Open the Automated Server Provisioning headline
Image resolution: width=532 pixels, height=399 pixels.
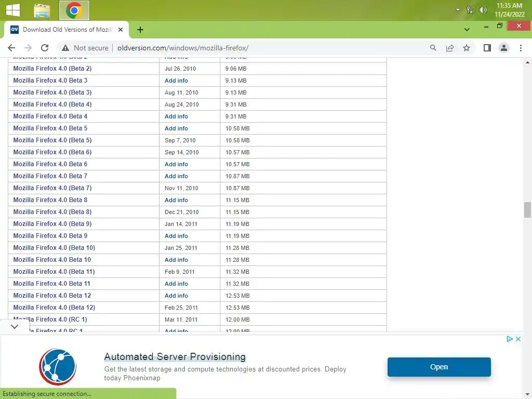coord(175,356)
